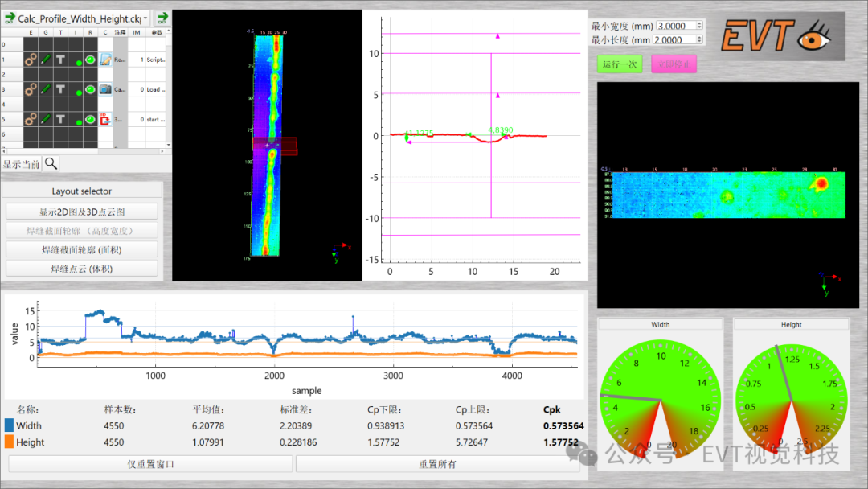Screen dimensions: 868x489
Task: Toggle the green R-column LED in row 3
Action: click(x=90, y=89)
